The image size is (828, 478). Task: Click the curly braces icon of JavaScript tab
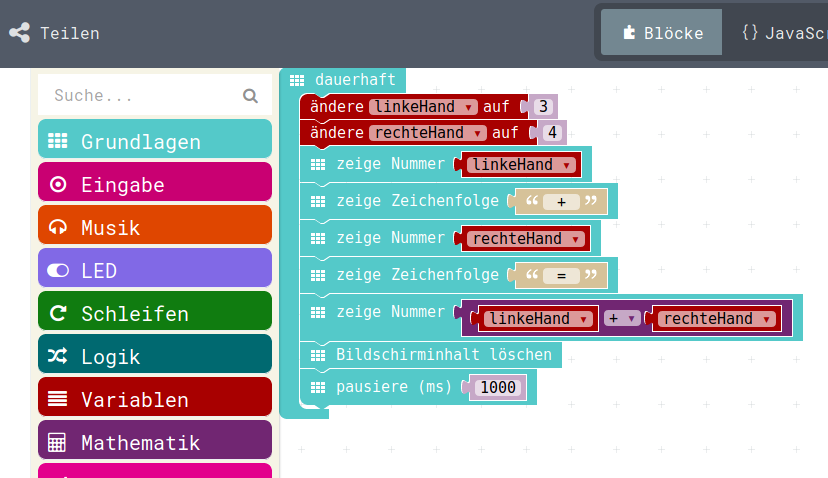750,33
